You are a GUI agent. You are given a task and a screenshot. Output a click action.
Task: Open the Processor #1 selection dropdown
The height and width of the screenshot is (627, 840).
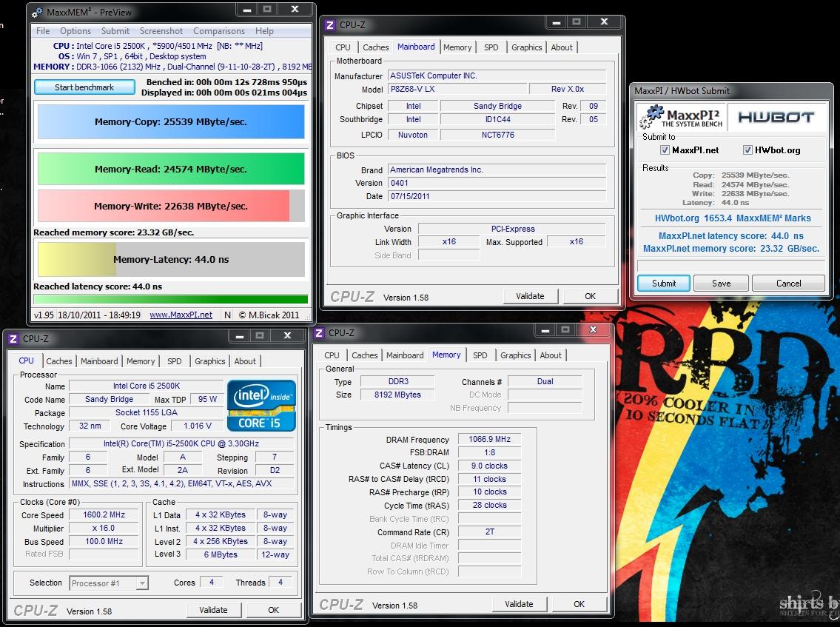pyautogui.click(x=109, y=583)
